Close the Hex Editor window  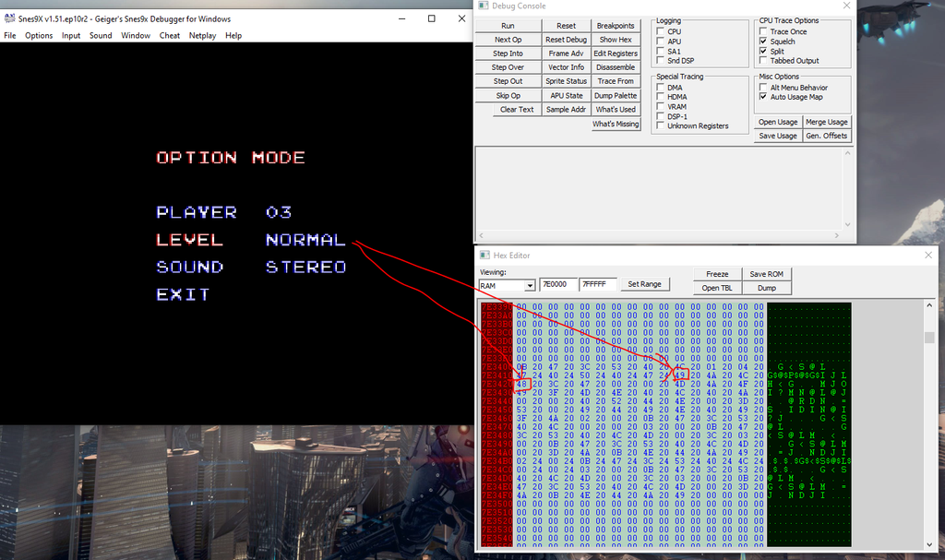pos(928,255)
